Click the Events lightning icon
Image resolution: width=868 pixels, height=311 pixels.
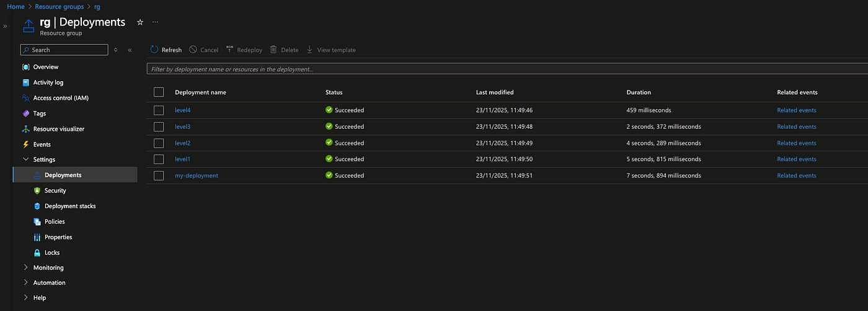click(26, 144)
